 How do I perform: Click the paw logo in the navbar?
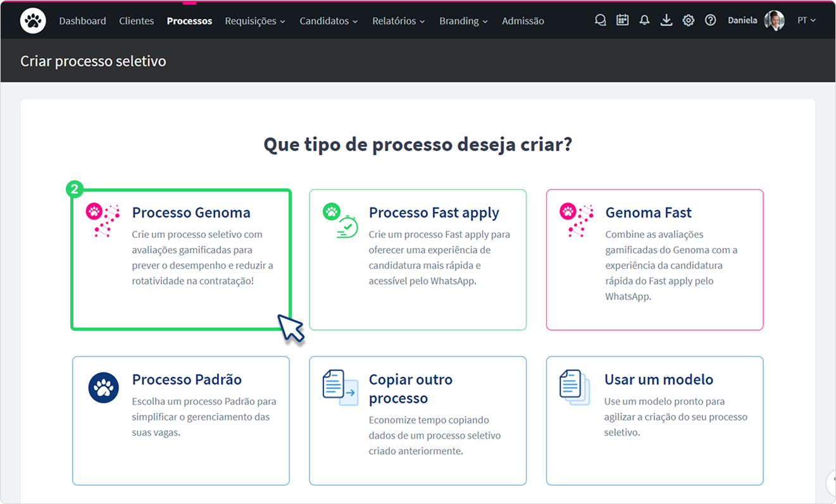coord(32,21)
